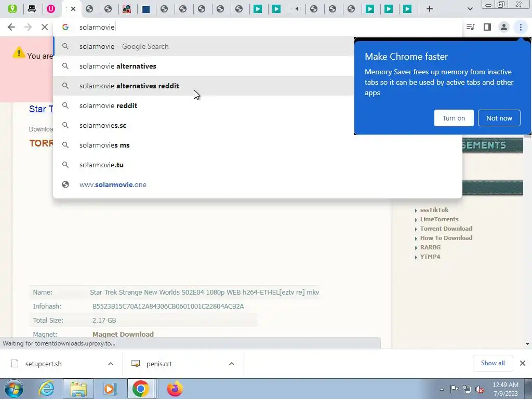Click the Total Size value 2.17 GB
Image resolution: width=532 pixels, height=399 pixels.
point(104,320)
